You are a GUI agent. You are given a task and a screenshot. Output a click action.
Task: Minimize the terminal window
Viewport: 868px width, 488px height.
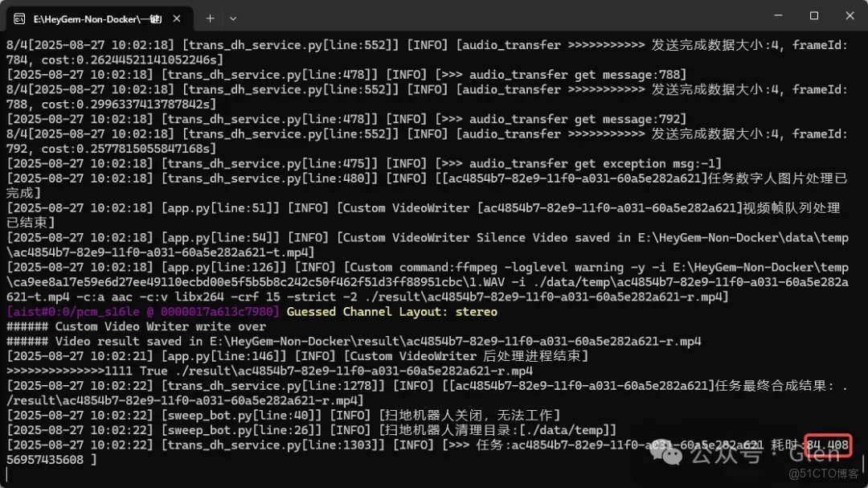pos(778,15)
